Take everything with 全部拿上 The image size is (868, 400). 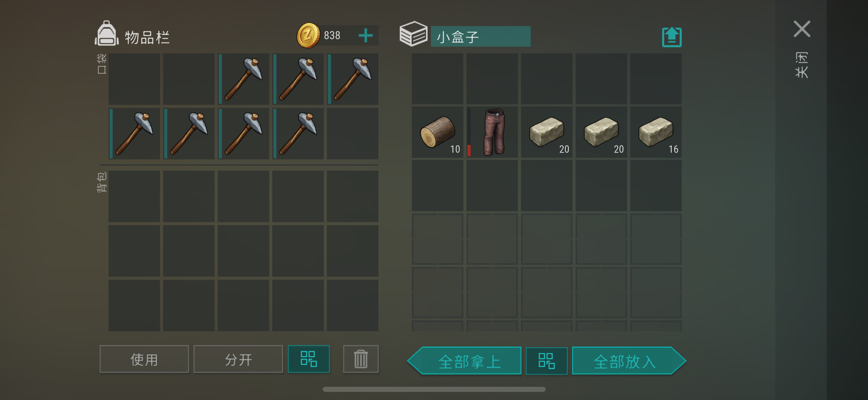click(x=464, y=361)
